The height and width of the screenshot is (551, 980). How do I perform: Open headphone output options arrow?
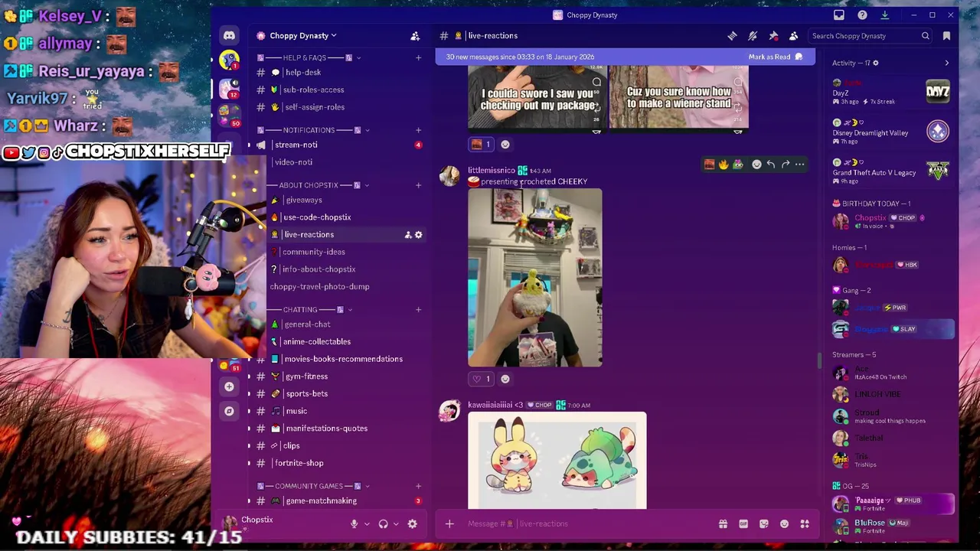click(396, 524)
